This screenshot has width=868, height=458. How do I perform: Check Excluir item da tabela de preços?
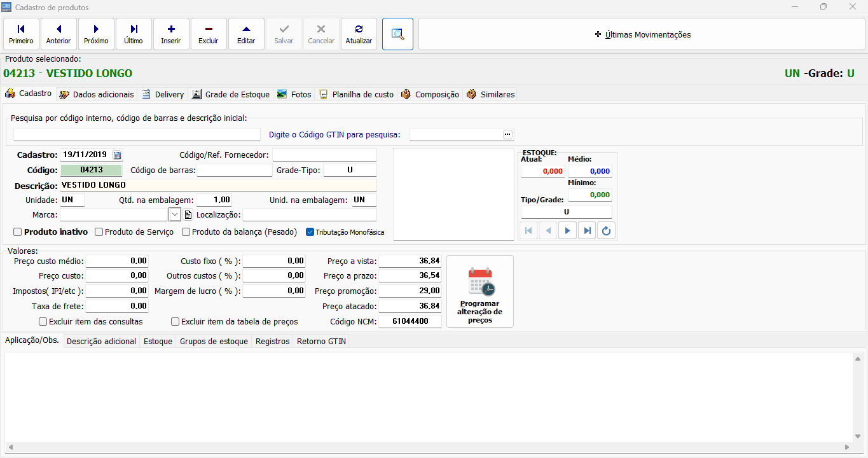(x=176, y=322)
